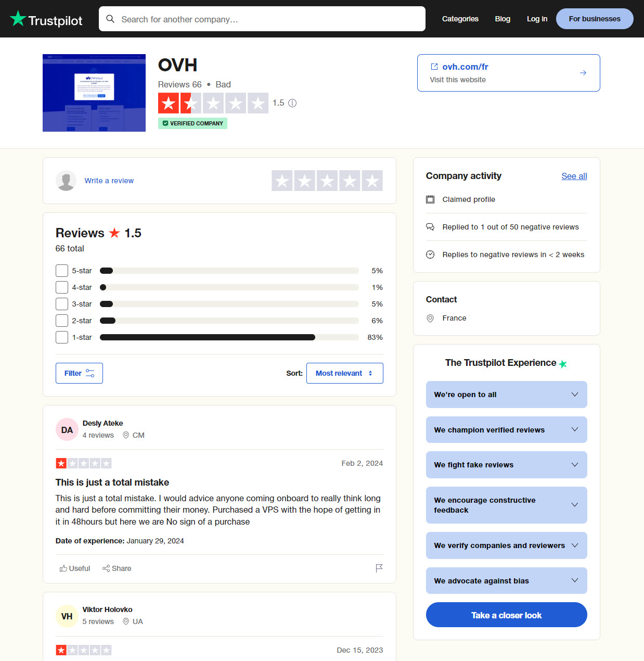
Task: Click the red star beside Reviews 1.5
Action: coord(114,233)
